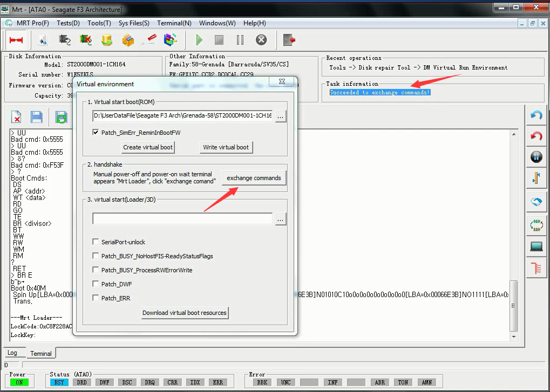This screenshot has width=550, height=392.
Task: Click the Create virtual boot button
Action: click(148, 147)
